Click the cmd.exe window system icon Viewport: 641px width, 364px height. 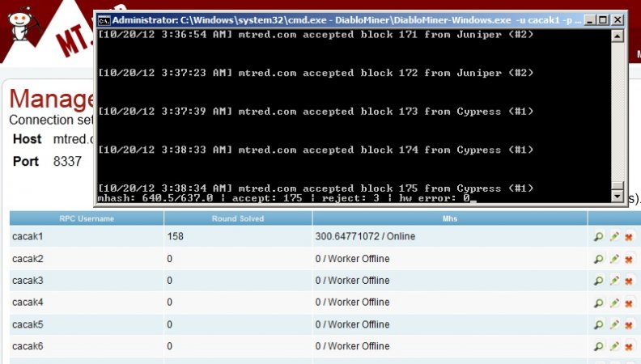104,20
